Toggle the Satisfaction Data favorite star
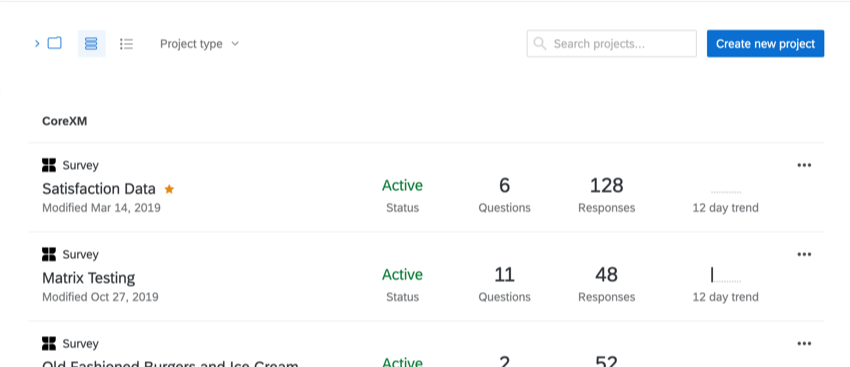This screenshot has height=367, width=850. click(x=169, y=189)
